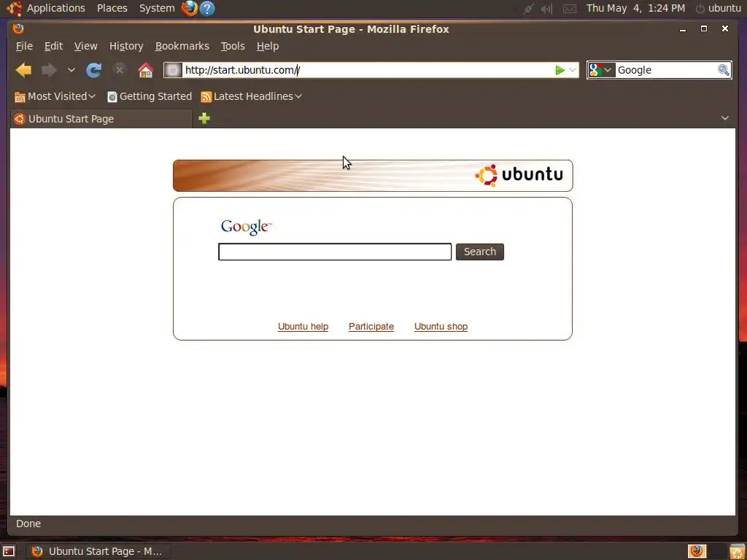Click the date and time clock
This screenshot has height=560, width=747.
point(635,8)
